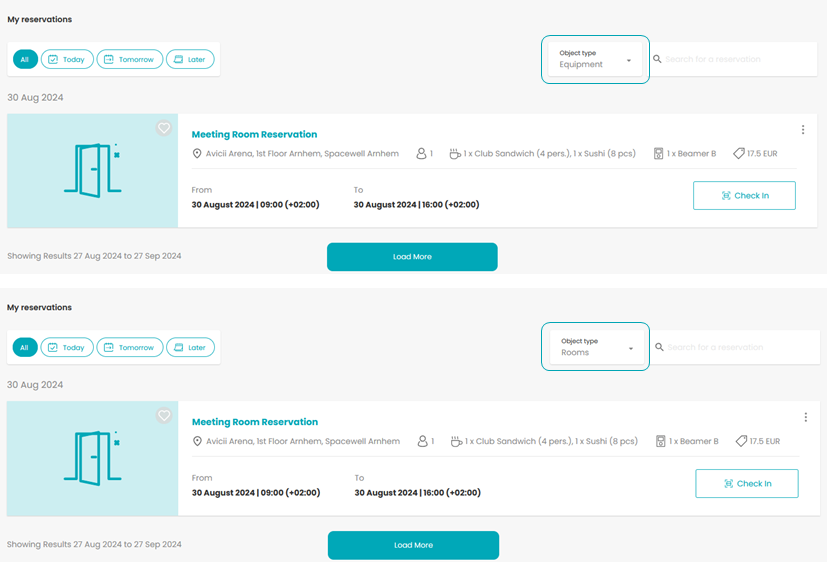Screen dimensions: 827x562
Task: Filter by Today in the upper reservations panel
Action: pos(67,59)
